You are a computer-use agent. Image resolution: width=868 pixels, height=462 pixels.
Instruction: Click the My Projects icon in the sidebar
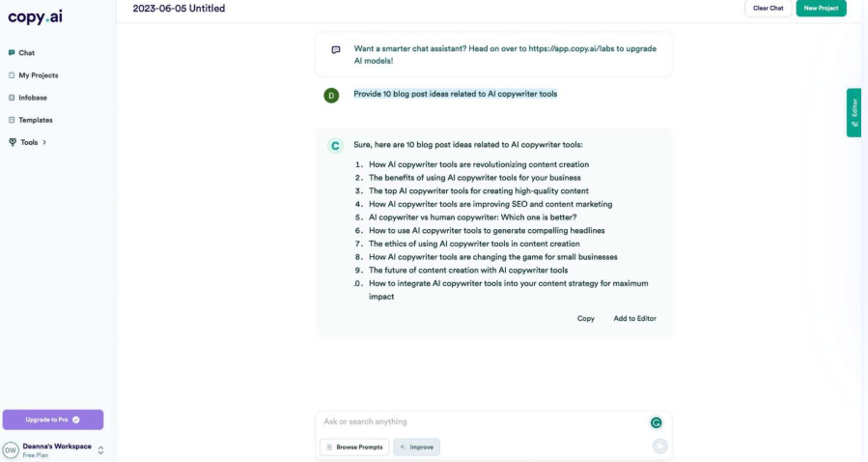pos(12,75)
